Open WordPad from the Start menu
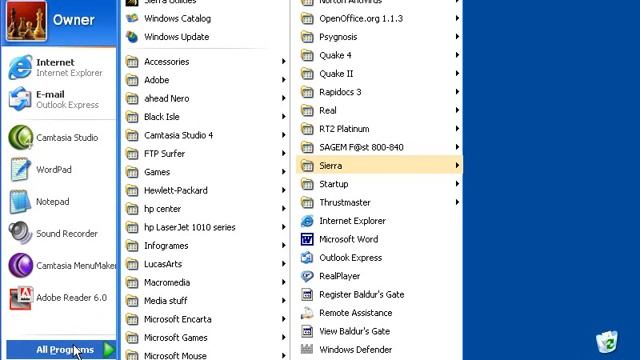Viewport: 640px width, 360px height. [x=20, y=169]
